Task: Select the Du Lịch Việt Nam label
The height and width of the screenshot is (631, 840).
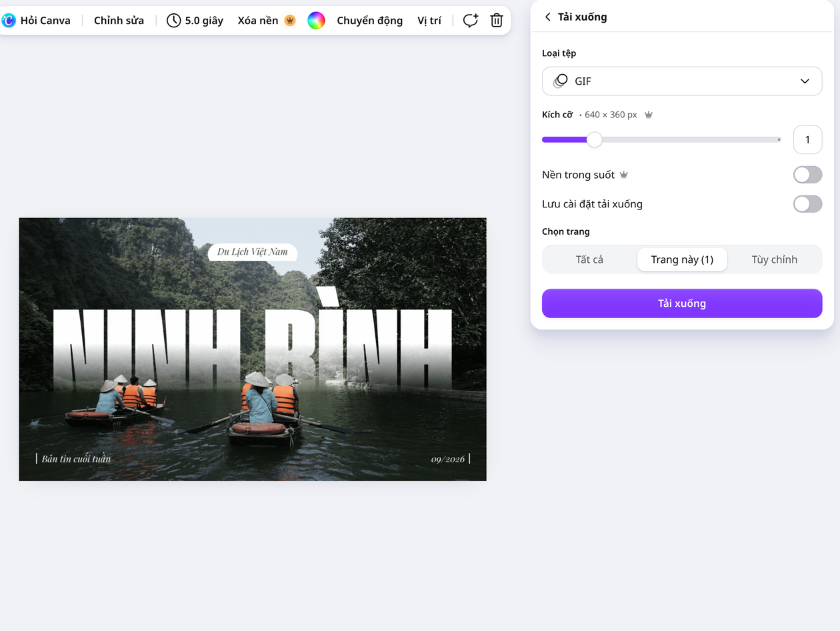Action: pos(253,252)
